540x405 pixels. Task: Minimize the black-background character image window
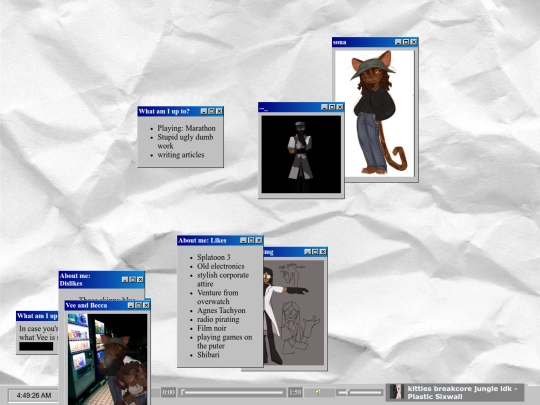(324, 107)
